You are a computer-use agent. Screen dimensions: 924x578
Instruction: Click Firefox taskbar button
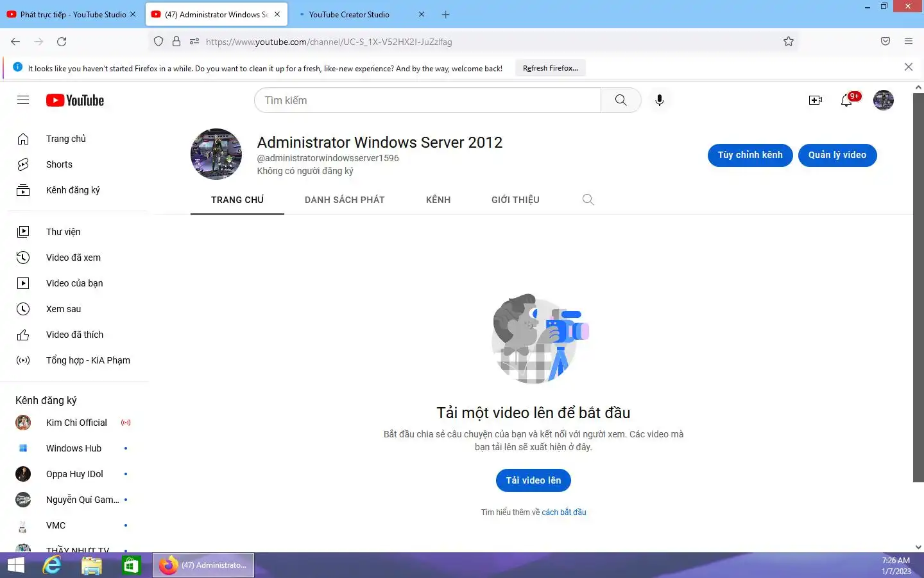203,565
